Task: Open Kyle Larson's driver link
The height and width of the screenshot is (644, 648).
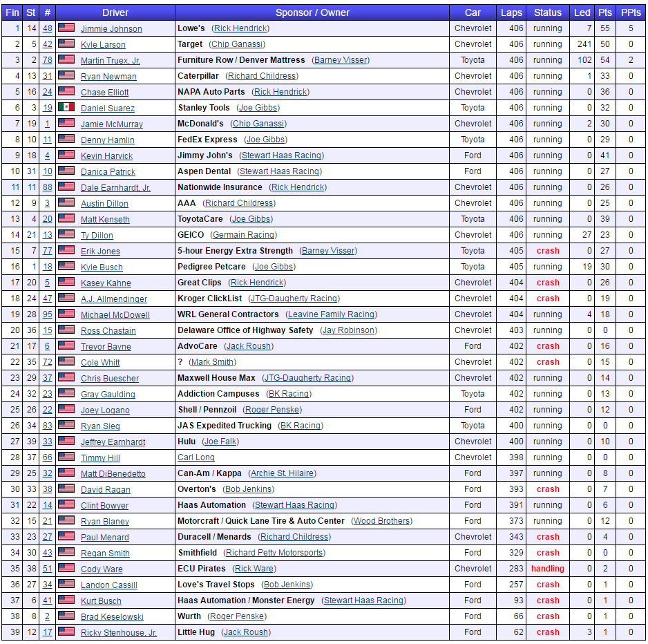Action: pos(103,45)
